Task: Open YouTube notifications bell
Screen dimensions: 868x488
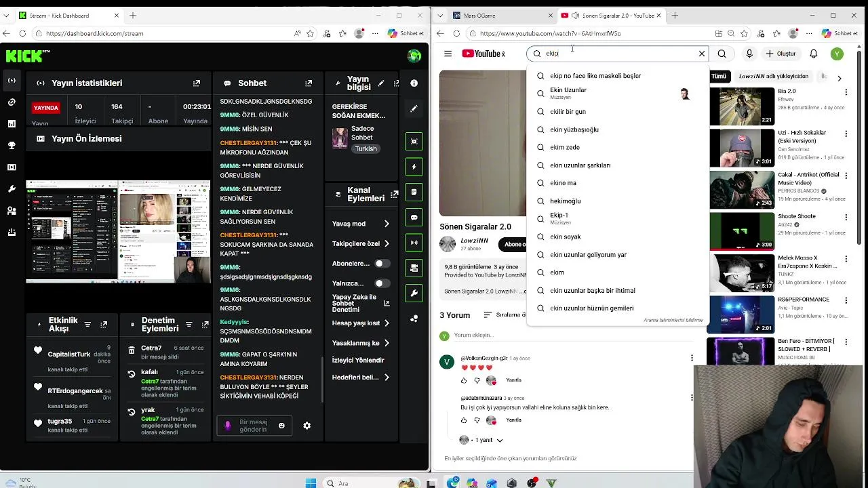Action: click(814, 54)
